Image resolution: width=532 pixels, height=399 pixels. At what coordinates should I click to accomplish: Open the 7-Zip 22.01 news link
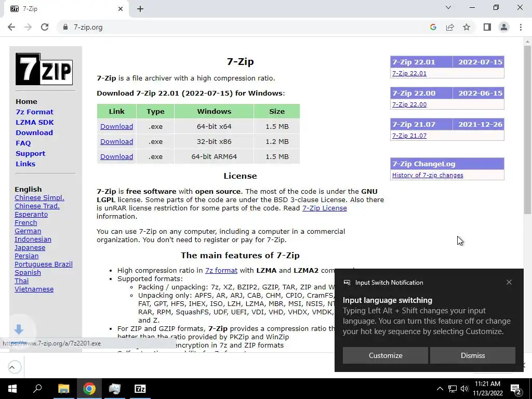(409, 73)
